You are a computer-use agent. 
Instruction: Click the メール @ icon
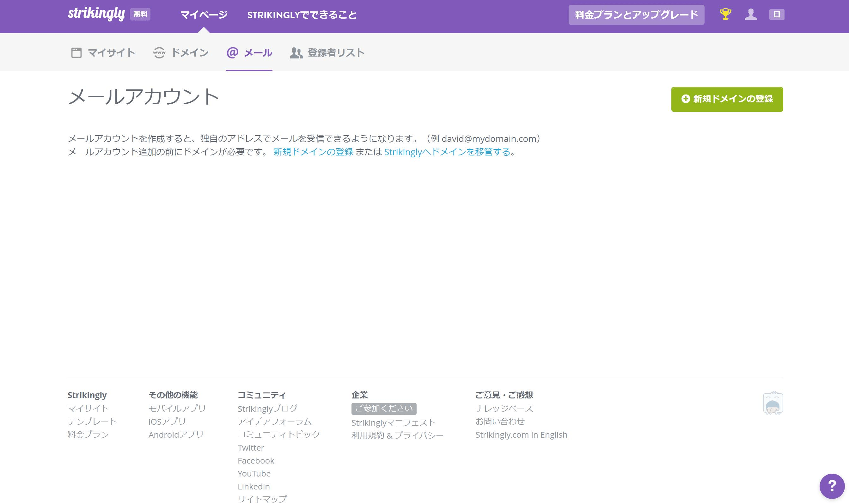[x=232, y=53]
